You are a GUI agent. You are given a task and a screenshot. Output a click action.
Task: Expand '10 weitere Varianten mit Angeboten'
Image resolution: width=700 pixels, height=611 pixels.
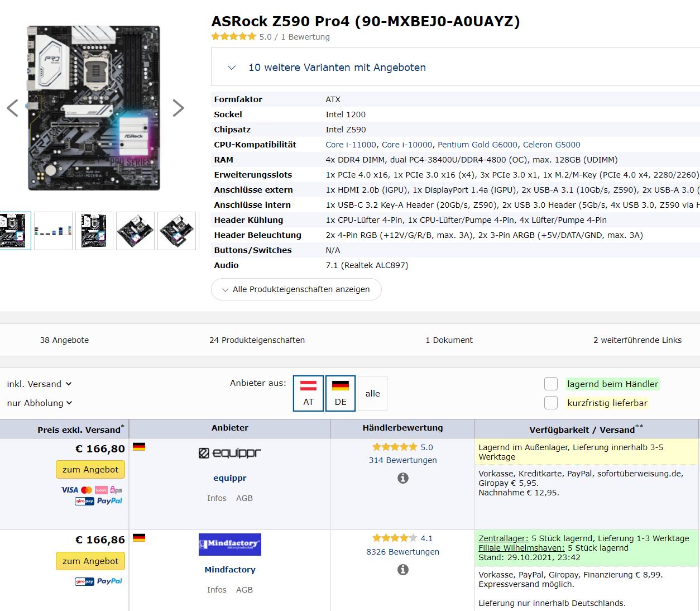337,68
